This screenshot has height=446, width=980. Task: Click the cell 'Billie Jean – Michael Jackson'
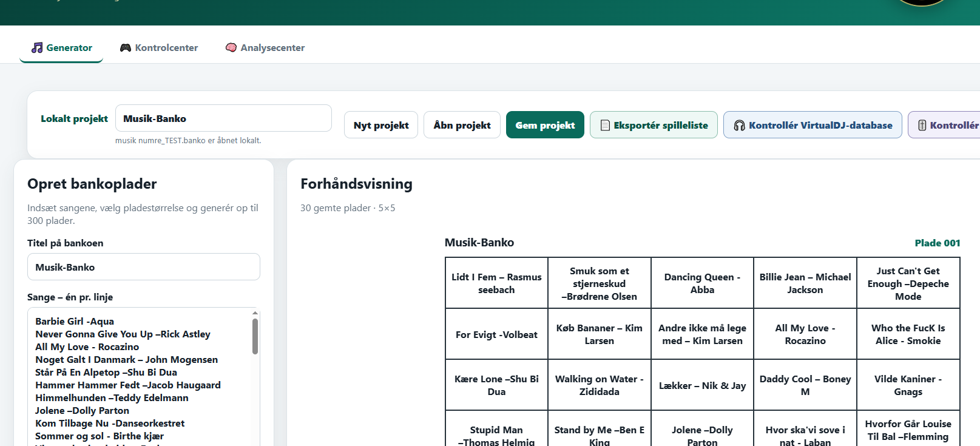tap(805, 283)
